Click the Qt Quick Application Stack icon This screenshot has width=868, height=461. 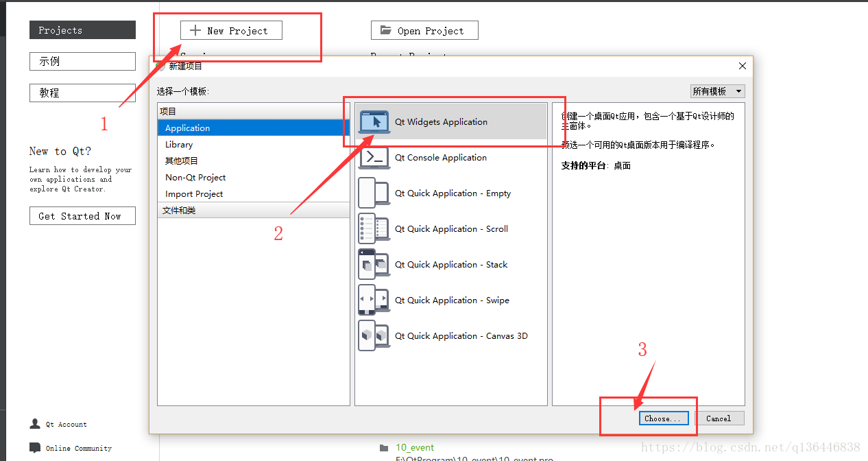[374, 265]
